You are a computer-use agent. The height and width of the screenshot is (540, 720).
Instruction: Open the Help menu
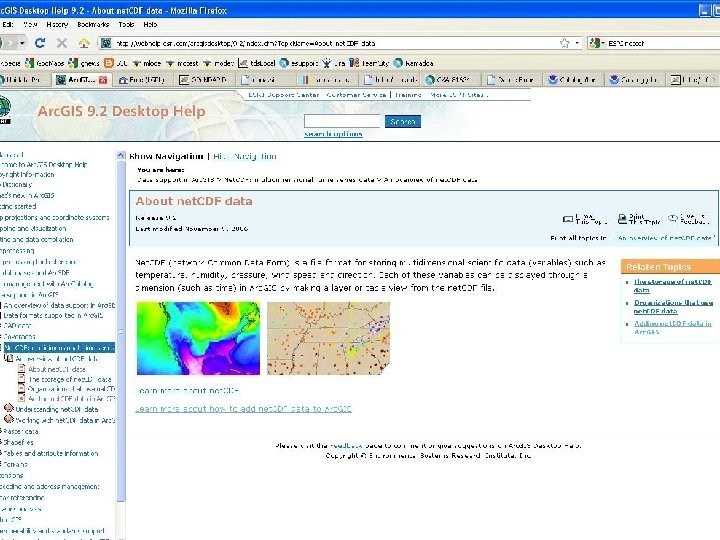150,25
